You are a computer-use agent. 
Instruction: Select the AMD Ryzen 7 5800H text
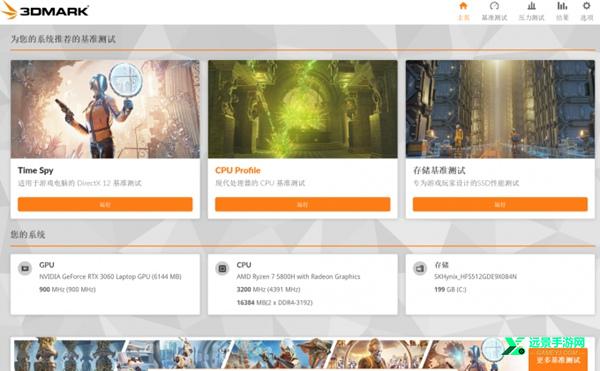(298, 277)
